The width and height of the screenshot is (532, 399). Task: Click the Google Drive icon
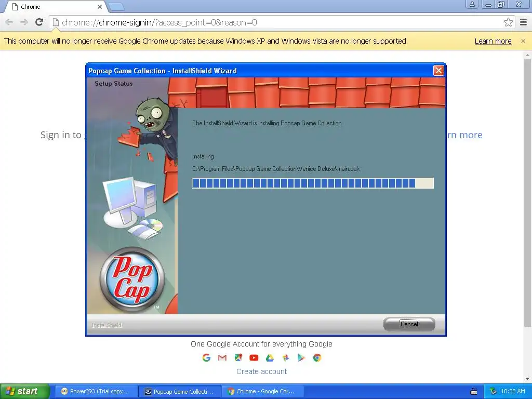270,357
